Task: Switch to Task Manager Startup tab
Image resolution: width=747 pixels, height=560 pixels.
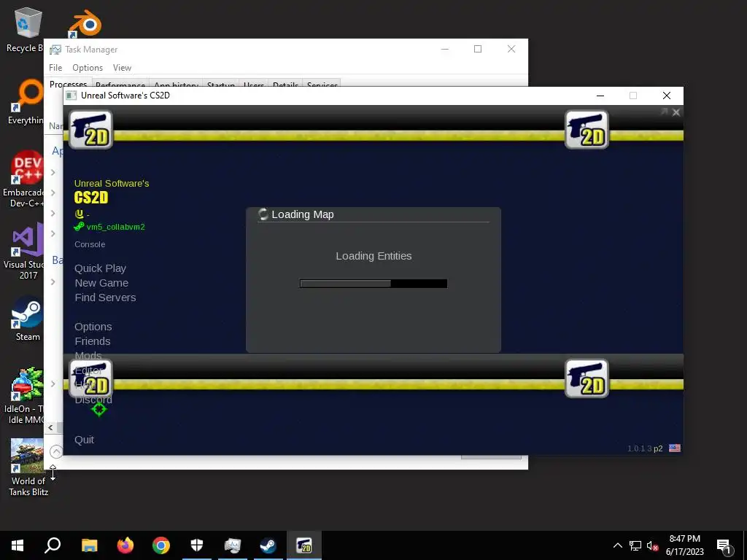Action: 220,85
